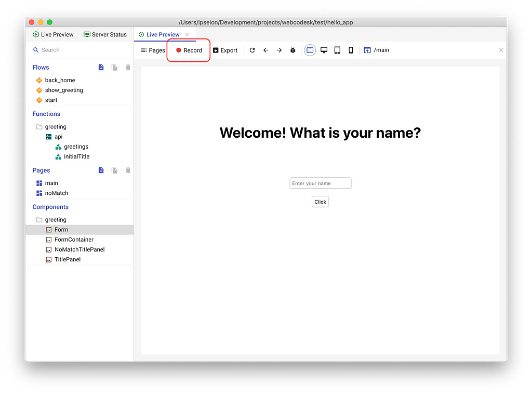Open the Pages list in the toolbar
The width and height of the screenshot is (532, 395).
coord(153,50)
